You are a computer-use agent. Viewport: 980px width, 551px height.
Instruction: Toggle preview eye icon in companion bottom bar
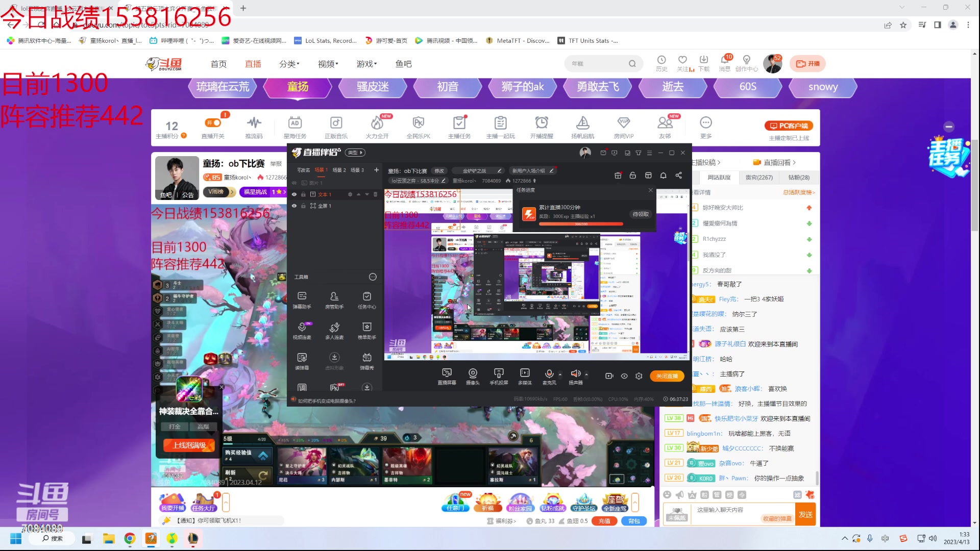[624, 376]
